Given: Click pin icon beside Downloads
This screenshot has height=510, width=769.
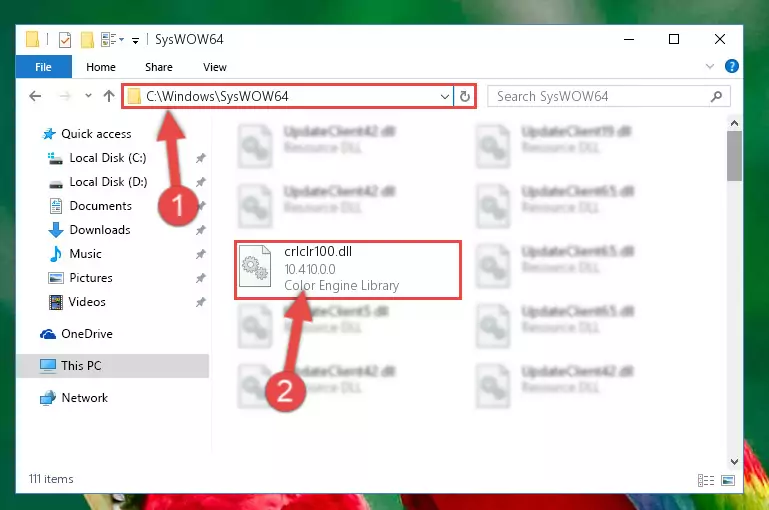Looking at the screenshot, I should pyautogui.click(x=201, y=230).
